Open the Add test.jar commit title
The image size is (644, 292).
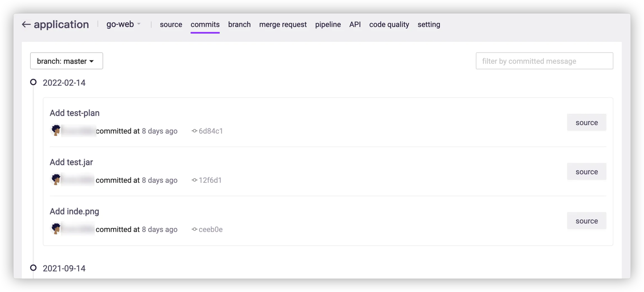[x=71, y=162]
